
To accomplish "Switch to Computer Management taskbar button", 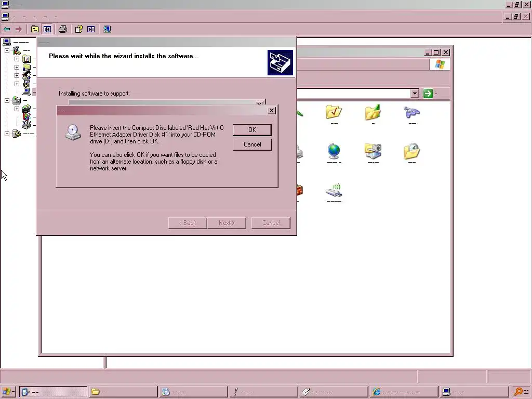I will [x=474, y=392].
